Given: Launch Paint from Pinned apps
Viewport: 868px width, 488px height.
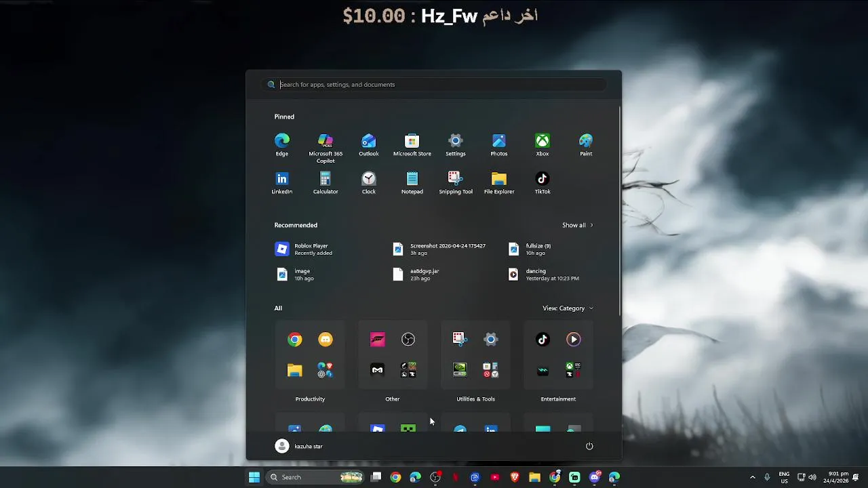Looking at the screenshot, I should coord(586,145).
